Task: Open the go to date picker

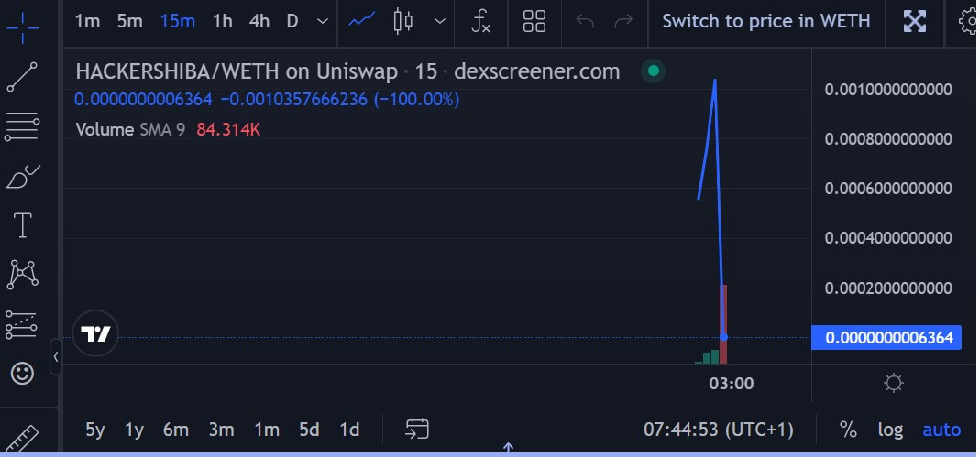Action: 417,429
